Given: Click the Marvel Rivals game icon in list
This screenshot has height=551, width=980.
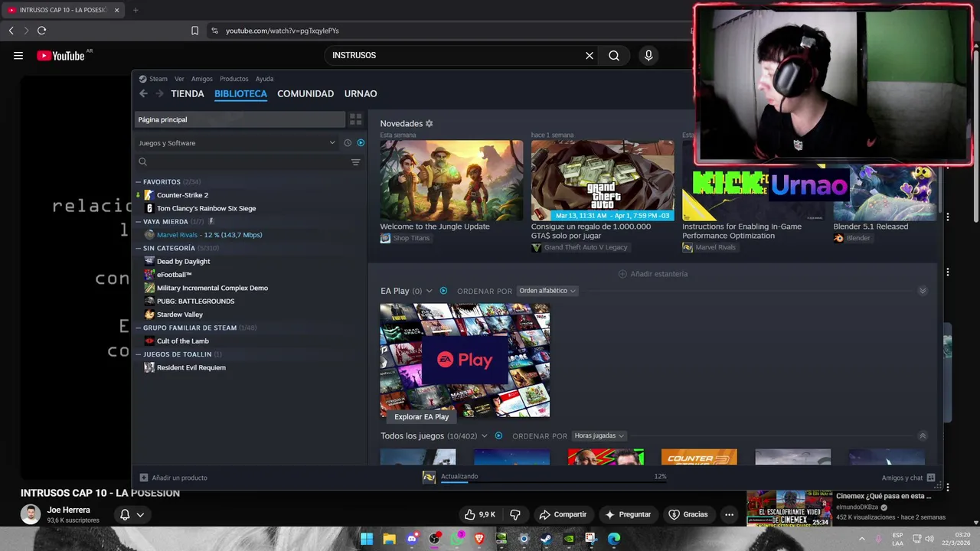Looking at the screenshot, I should point(149,235).
